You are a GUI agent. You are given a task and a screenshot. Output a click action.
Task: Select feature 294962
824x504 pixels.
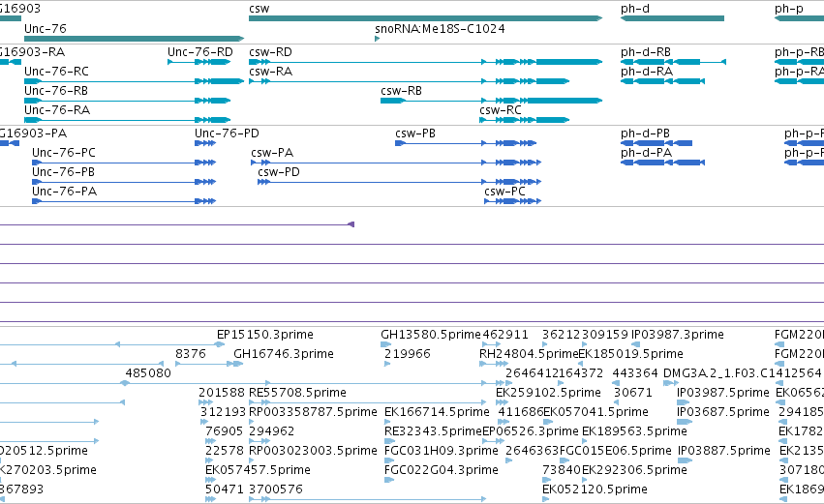pos(271,431)
